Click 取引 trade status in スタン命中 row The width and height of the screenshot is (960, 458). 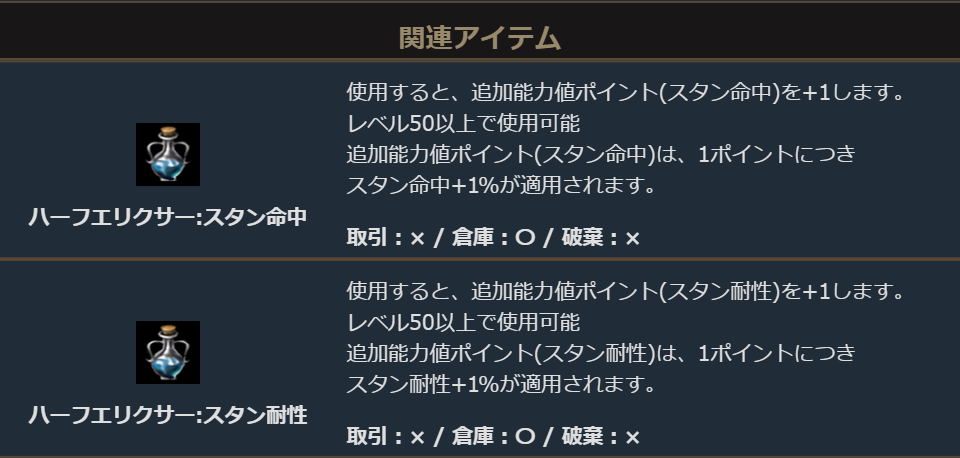click(386, 239)
